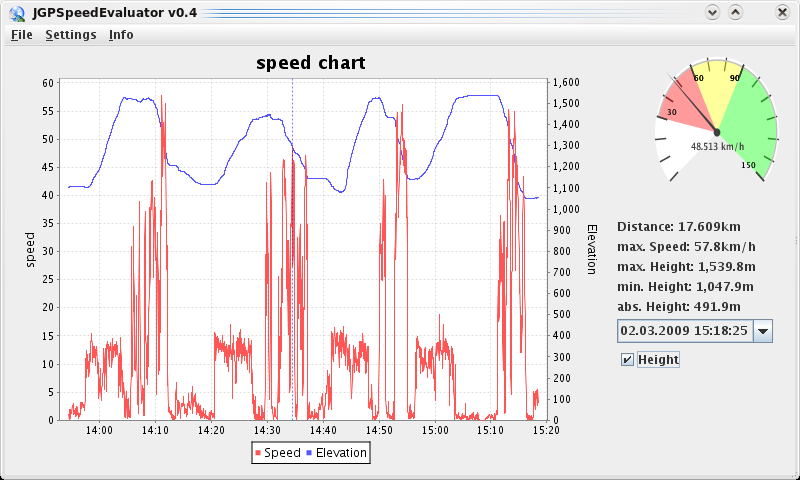Click the yellow zone of the speedometer
Screen dimensions: 800x480
(x=714, y=92)
